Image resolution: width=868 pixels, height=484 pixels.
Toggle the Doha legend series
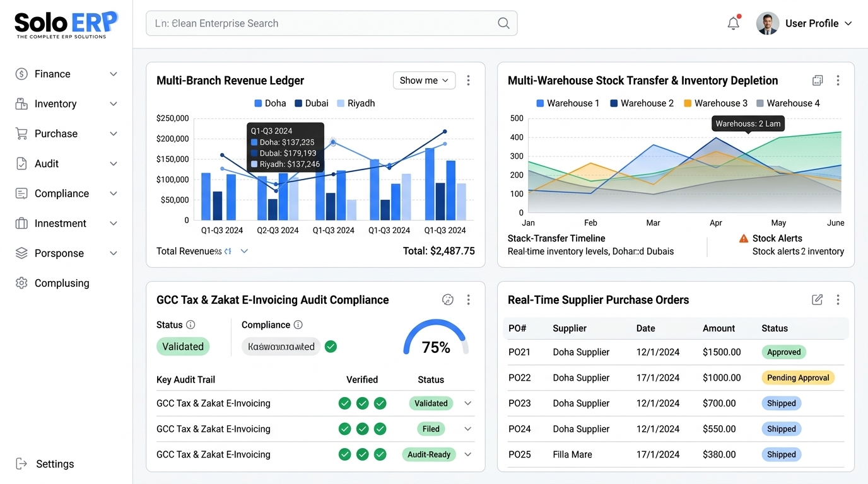pyautogui.click(x=270, y=103)
